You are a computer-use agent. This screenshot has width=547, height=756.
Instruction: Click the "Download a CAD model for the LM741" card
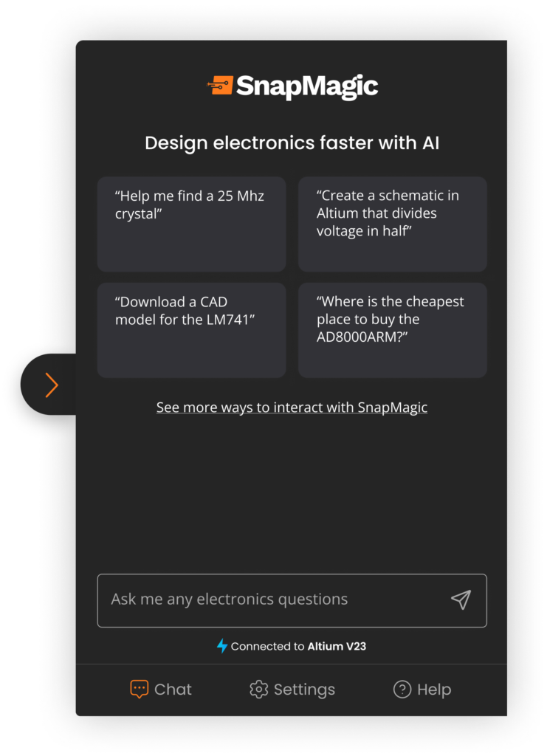tap(190, 329)
